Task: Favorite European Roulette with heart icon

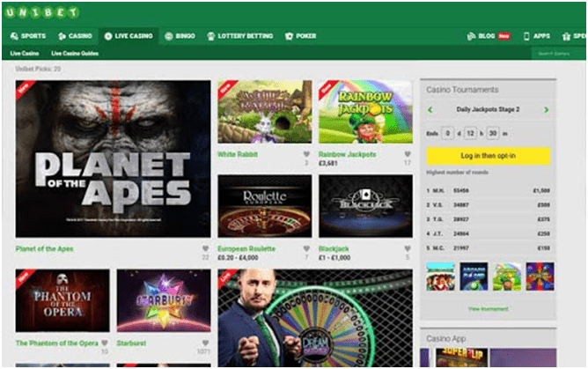Action: [306, 248]
